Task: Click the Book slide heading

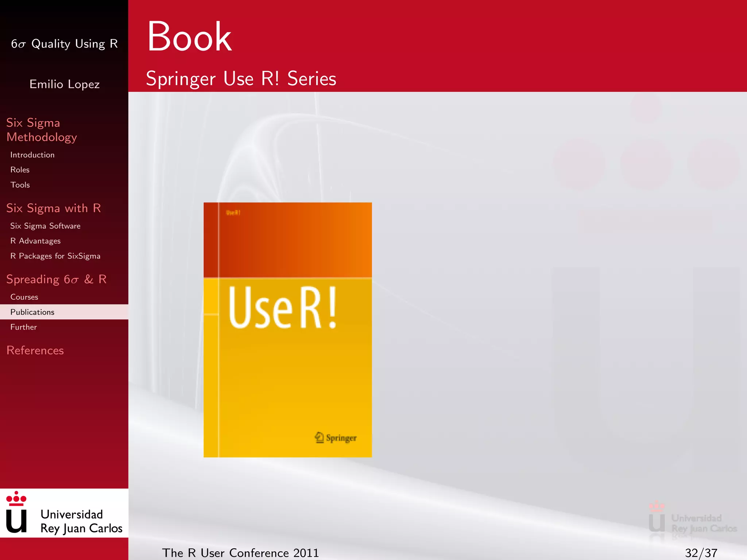Action: (189, 36)
